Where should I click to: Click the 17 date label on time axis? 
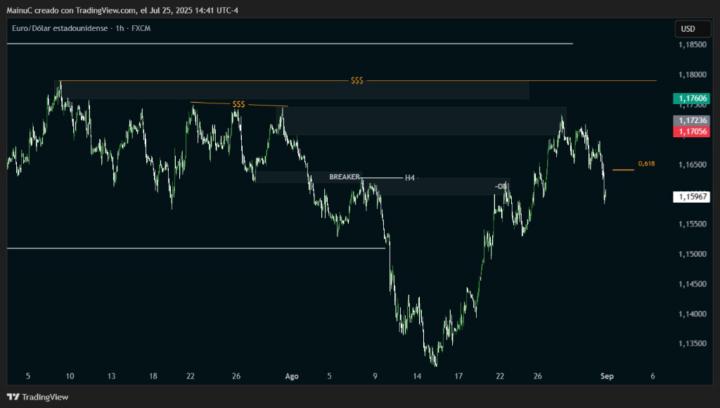tap(458, 376)
